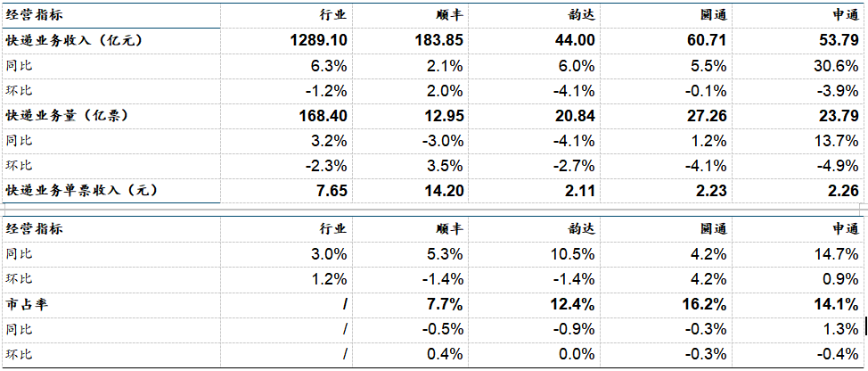Select 申通 volume year-over-year 13.7%
Viewport: 868px width, 371px height.
tap(838, 141)
